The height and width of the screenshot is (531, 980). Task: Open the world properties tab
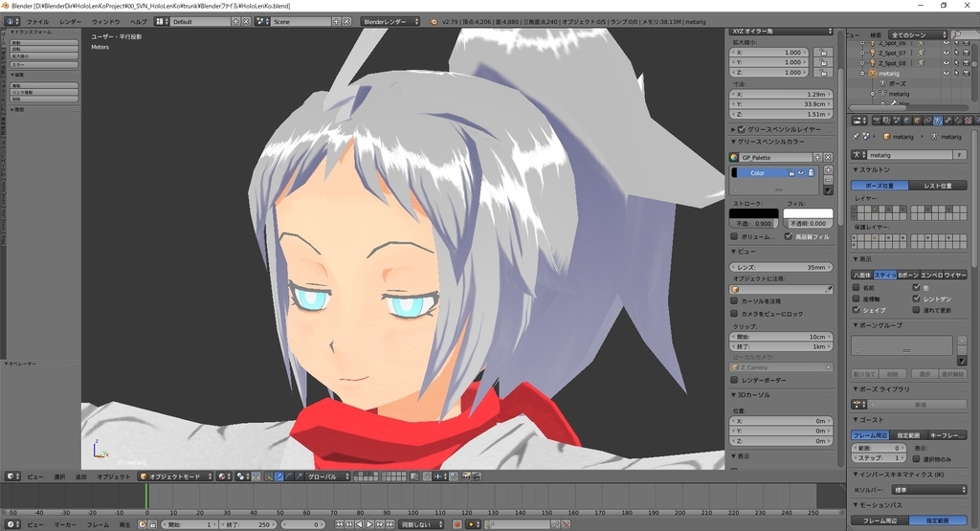coord(907,121)
